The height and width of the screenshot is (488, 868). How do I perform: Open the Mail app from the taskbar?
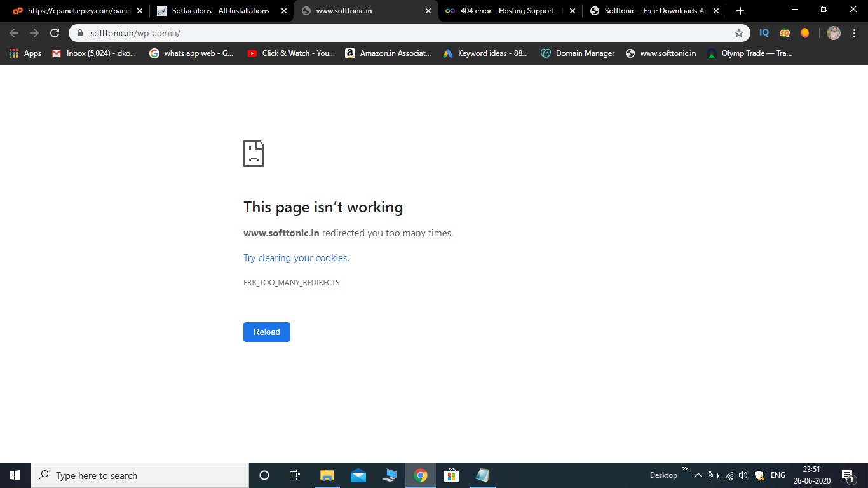[358, 475]
